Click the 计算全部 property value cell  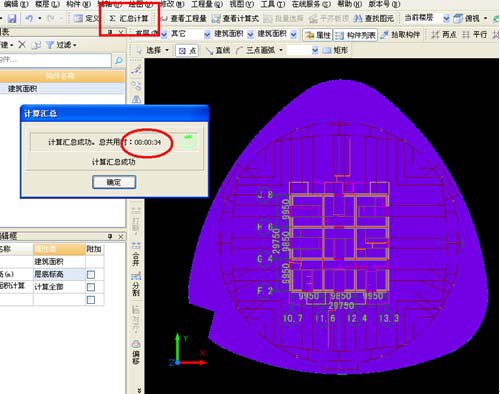click(59, 287)
